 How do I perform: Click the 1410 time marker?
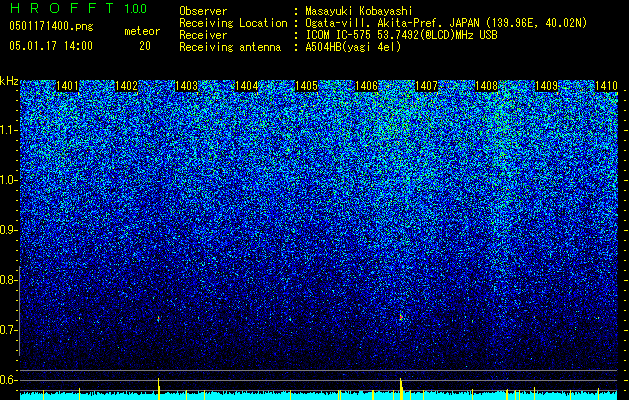tap(606, 86)
